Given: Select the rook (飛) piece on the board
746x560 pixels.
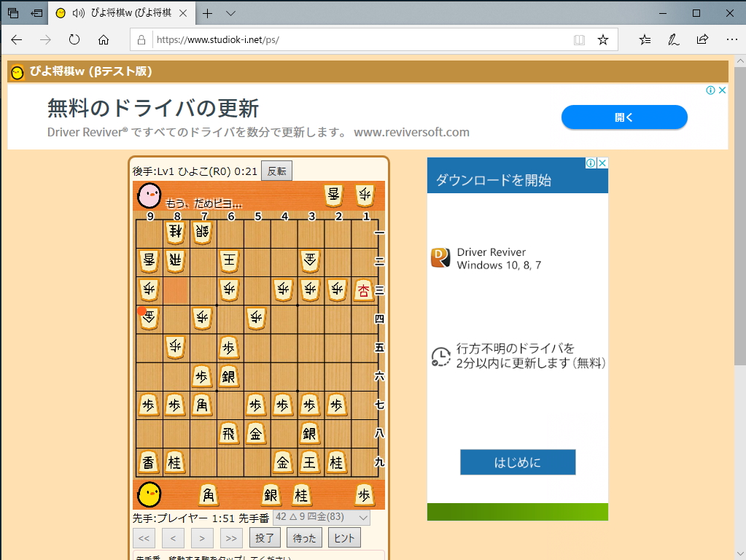Looking at the screenshot, I should pos(229,434).
